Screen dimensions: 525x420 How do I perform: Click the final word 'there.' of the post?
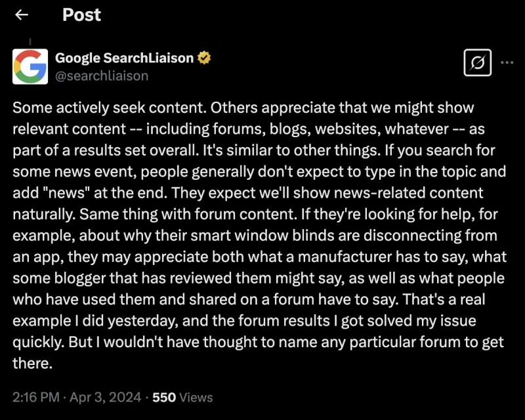(x=32, y=364)
